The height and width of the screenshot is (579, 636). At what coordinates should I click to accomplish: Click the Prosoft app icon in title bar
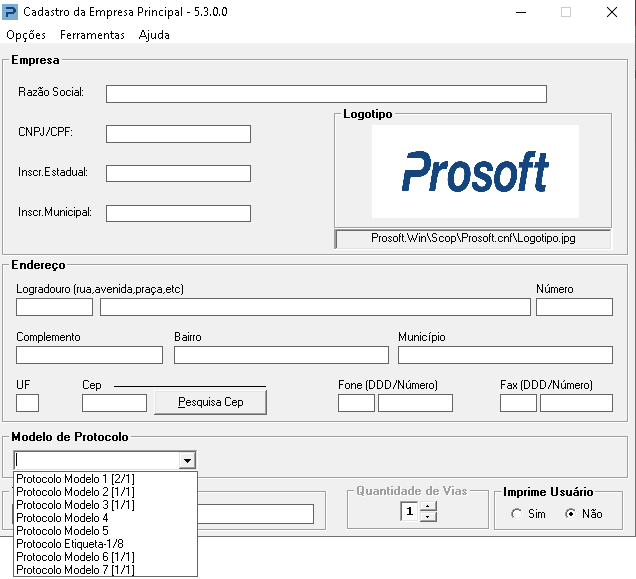tap(10, 12)
